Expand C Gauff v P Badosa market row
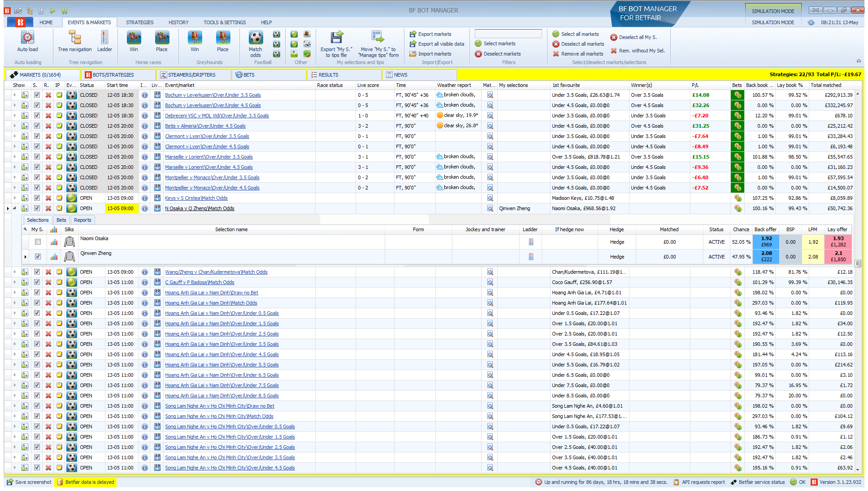This screenshot has width=868, height=491. [x=15, y=282]
